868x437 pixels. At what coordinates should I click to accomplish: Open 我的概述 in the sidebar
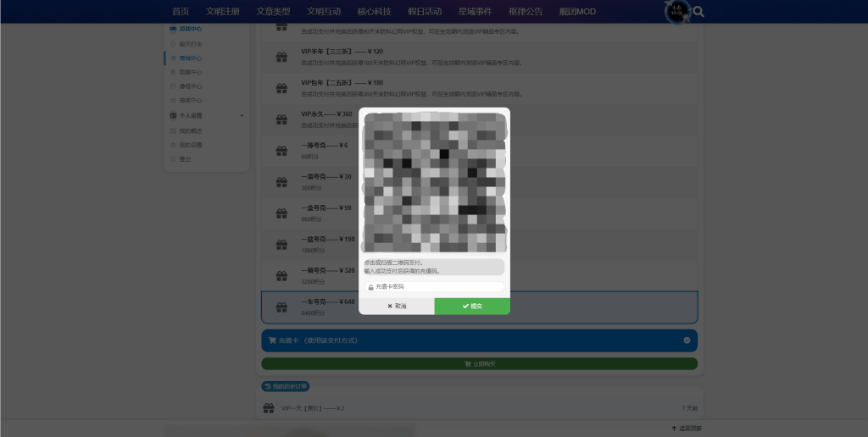pyautogui.click(x=191, y=131)
